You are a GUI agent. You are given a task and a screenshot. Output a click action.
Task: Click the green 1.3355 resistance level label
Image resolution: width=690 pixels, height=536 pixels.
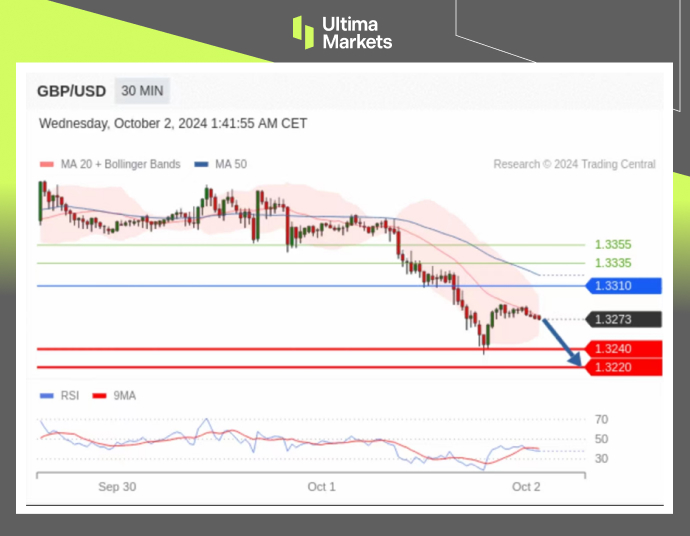[x=612, y=244]
